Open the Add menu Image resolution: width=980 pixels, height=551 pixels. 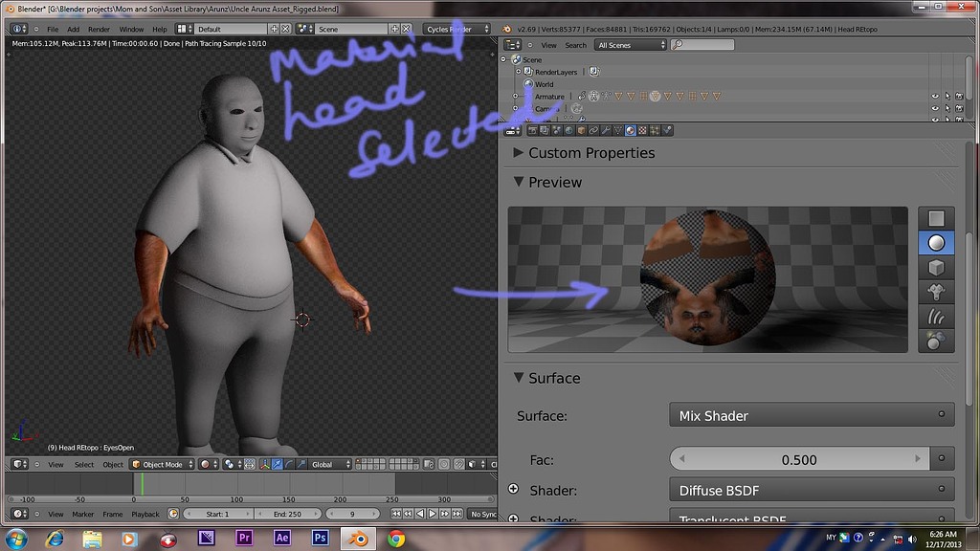coord(73,29)
